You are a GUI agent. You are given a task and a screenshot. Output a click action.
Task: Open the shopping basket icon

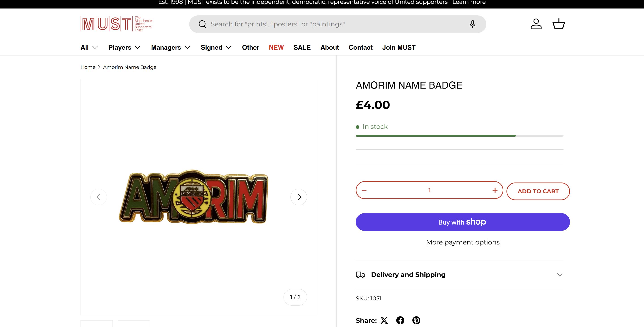tap(559, 24)
